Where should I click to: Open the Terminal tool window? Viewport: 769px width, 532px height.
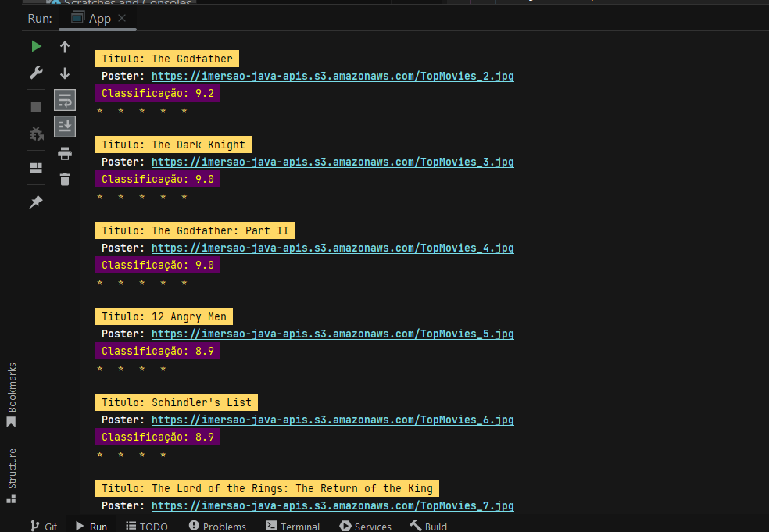293,526
